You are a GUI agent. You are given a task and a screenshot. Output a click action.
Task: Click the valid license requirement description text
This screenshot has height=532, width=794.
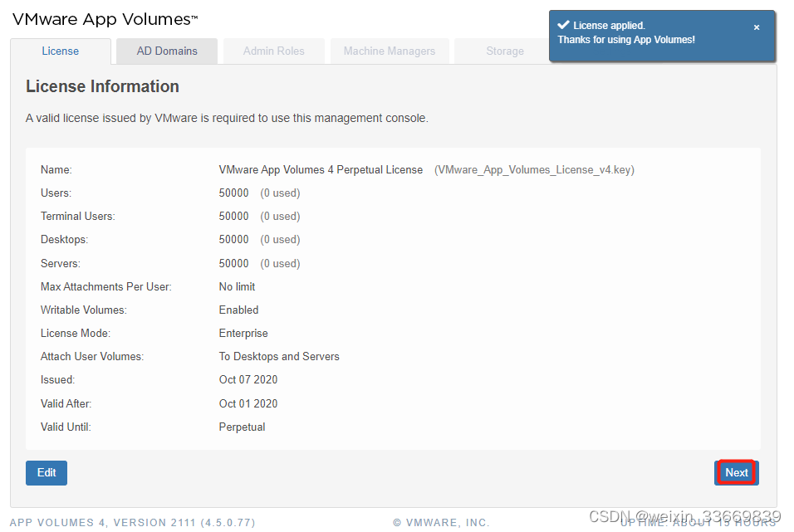pyautogui.click(x=227, y=119)
